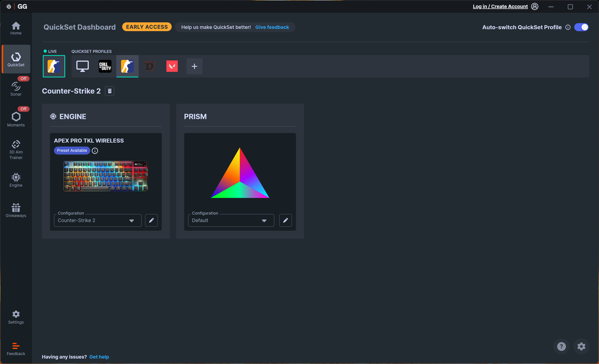Select the live Counter-Strike profile tile
The width and height of the screenshot is (599, 364).
click(x=54, y=66)
